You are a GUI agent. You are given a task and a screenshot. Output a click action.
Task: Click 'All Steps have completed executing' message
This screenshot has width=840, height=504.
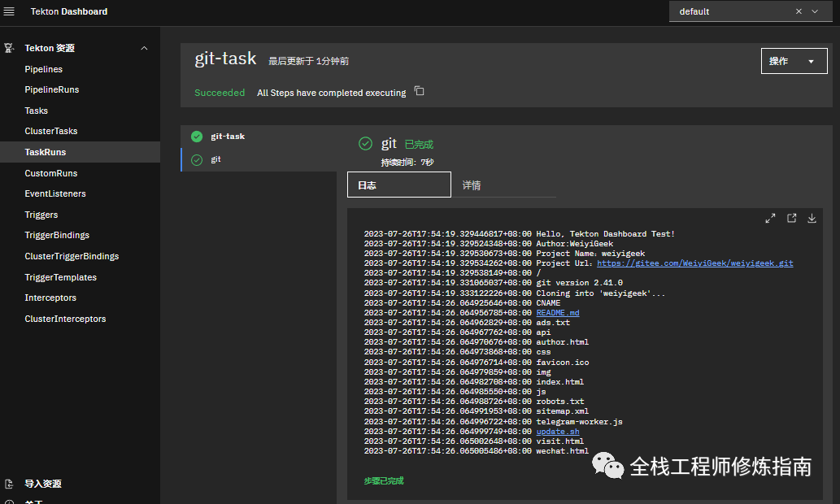pyautogui.click(x=332, y=93)
